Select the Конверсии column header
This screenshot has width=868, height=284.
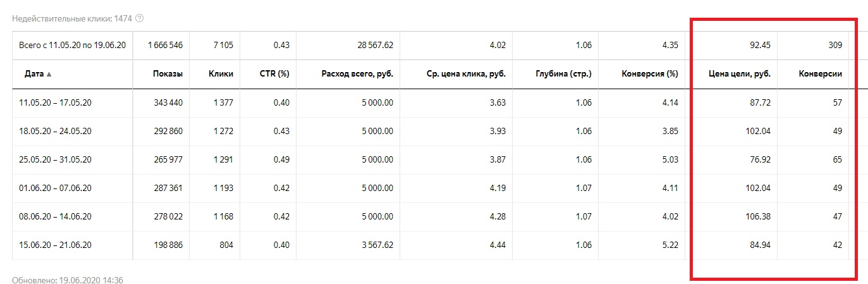(819, 74)
